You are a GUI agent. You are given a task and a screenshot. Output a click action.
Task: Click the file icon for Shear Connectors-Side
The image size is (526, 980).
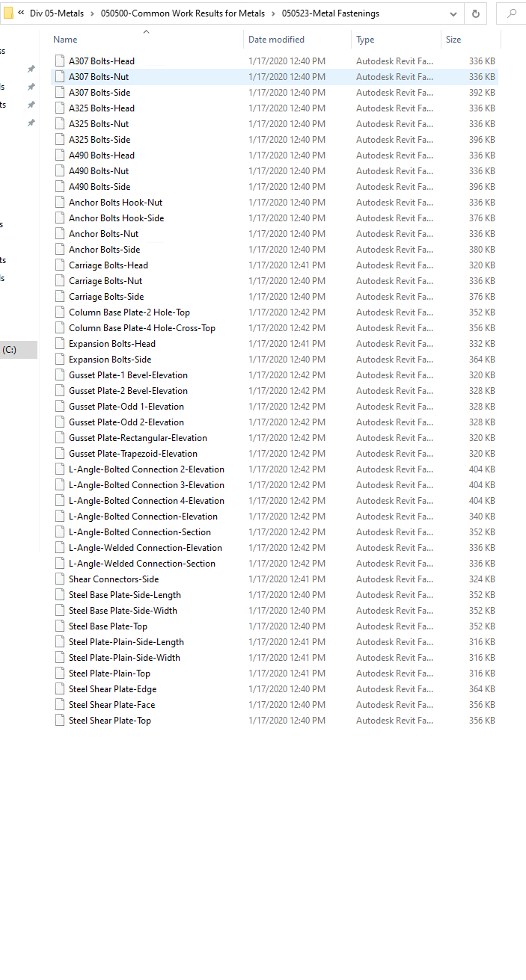click(60, 579)
